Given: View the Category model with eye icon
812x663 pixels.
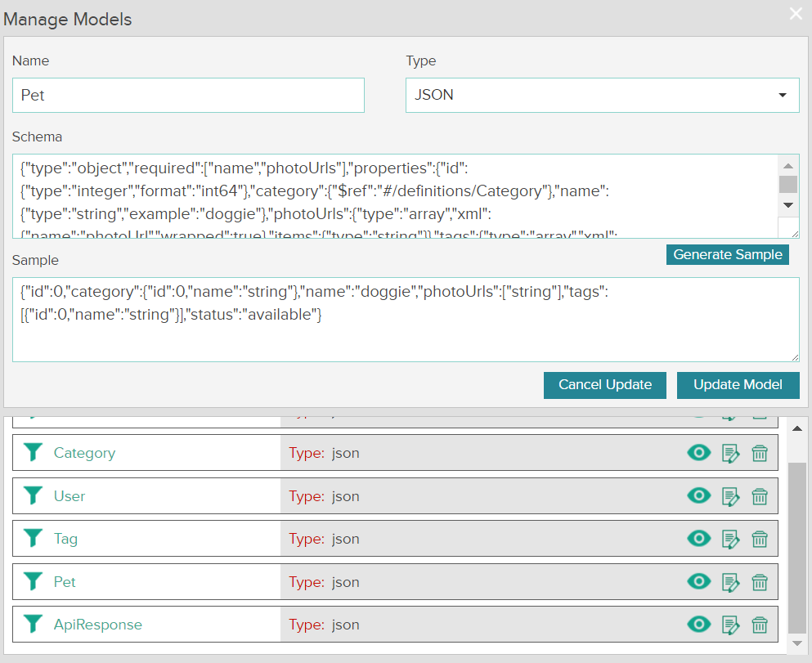Looking at the screenshot, I should (699, 452).
